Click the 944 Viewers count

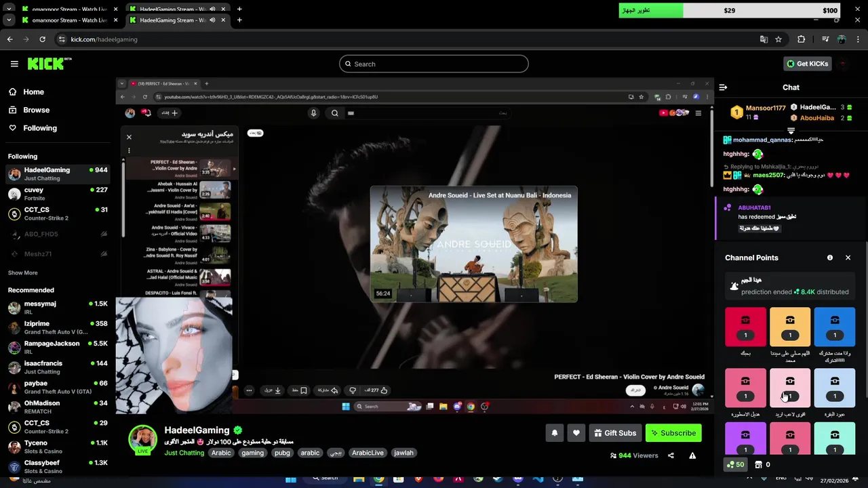(634, 455)
